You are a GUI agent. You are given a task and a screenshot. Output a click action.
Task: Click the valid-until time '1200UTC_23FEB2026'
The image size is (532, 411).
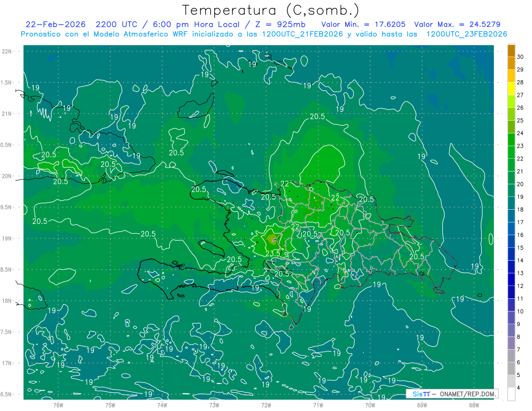coord(466,34)
